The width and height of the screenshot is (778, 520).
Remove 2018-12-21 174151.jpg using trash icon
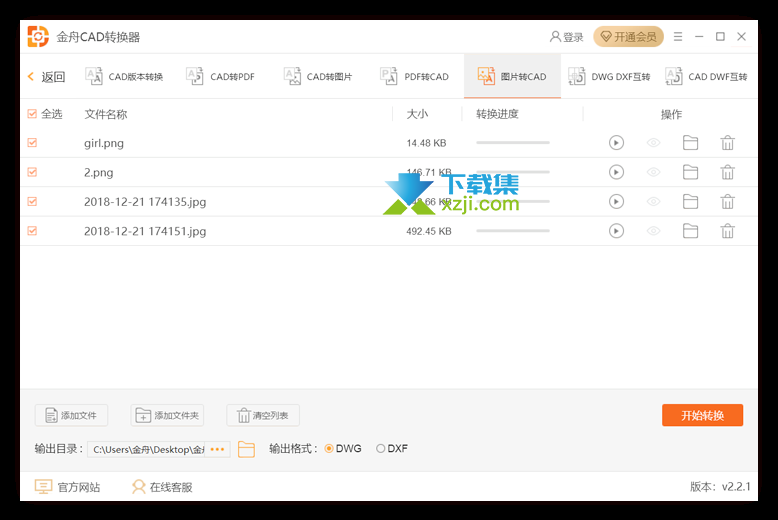pos(727,231)
